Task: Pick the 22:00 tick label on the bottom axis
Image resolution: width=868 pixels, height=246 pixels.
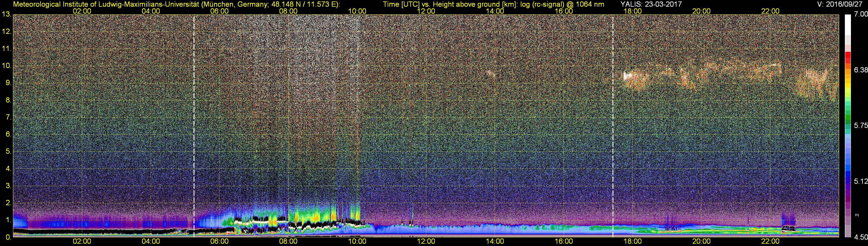Action: pyautogui.click(x=770, y=242)
